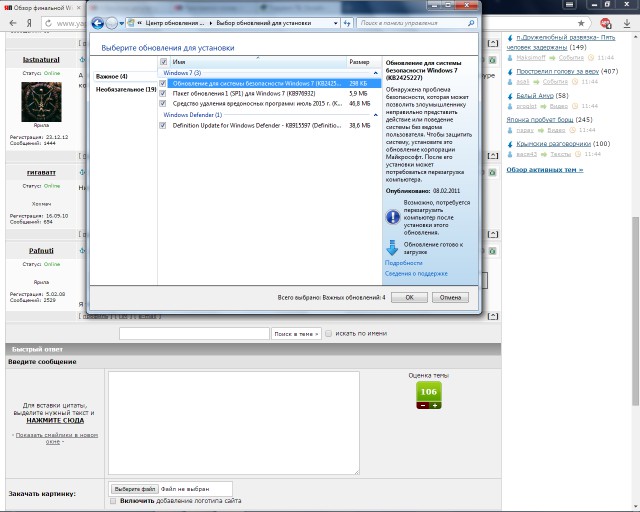Select 'Пакет обновления 1 (SP1)' update row text

[x=244, y=93]
